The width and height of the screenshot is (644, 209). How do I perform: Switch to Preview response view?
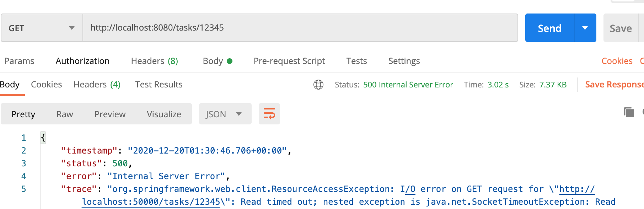click(110, 114)
